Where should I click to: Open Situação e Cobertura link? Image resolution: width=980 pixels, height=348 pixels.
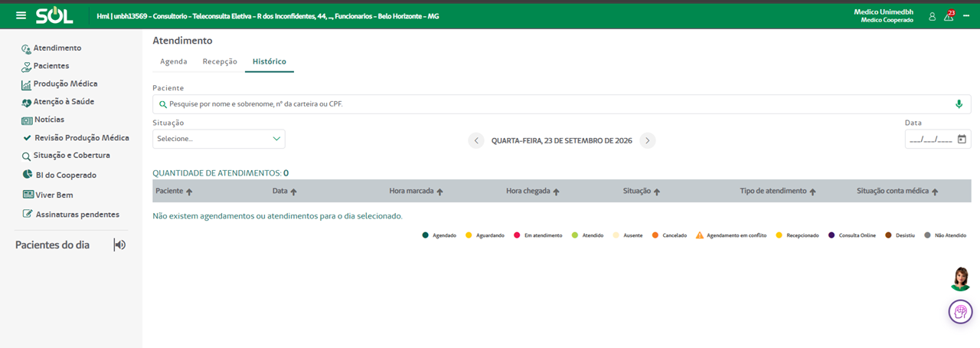[x=72, y=155]
